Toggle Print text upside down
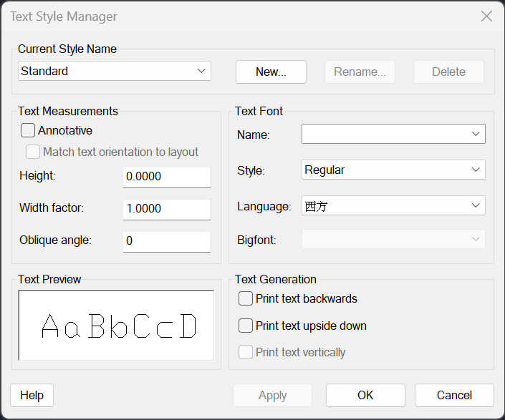 [246, 326]
